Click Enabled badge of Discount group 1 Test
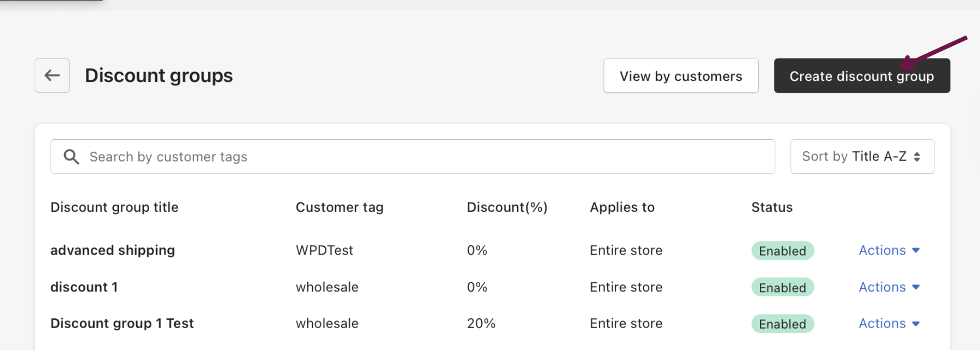 click(x=782, y=324)
